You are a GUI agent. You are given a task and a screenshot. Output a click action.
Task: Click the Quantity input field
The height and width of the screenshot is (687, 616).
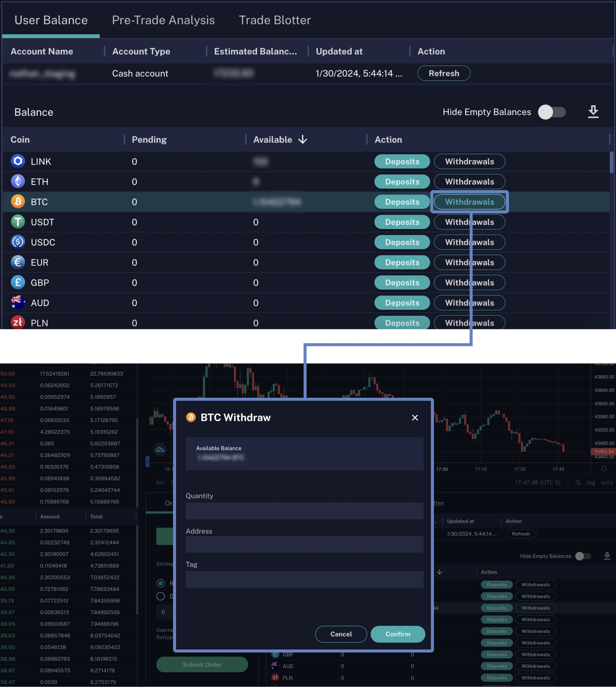coord(304,511)
